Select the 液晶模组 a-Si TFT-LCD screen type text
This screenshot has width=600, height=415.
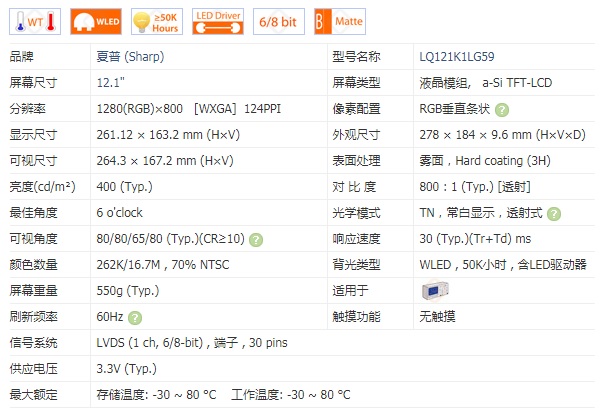point(485,83)
